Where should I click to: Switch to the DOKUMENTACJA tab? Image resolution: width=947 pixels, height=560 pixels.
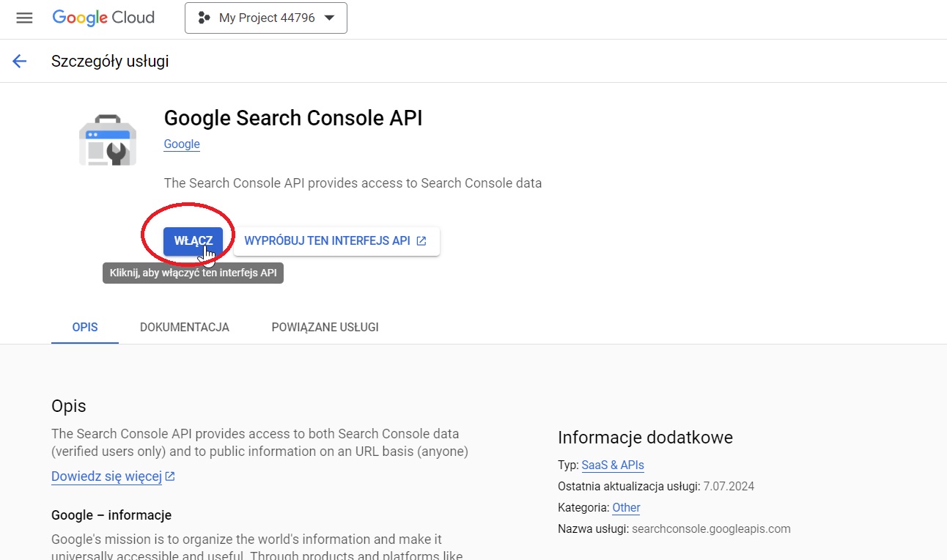point(185,327)
